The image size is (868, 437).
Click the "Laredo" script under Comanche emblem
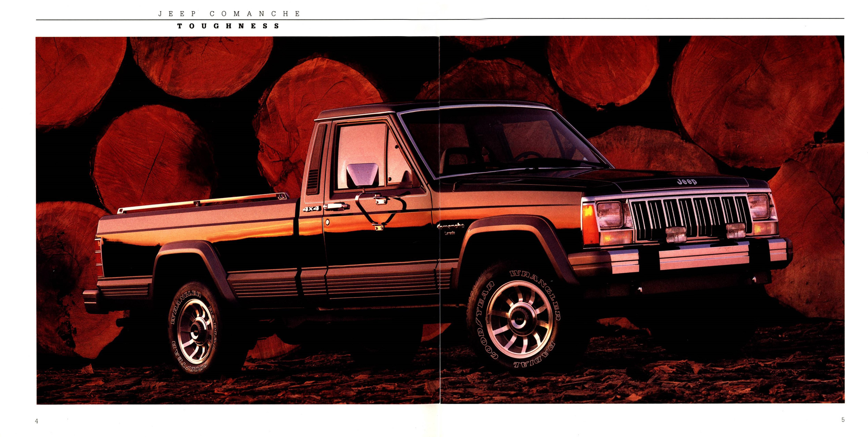point(450,233)
